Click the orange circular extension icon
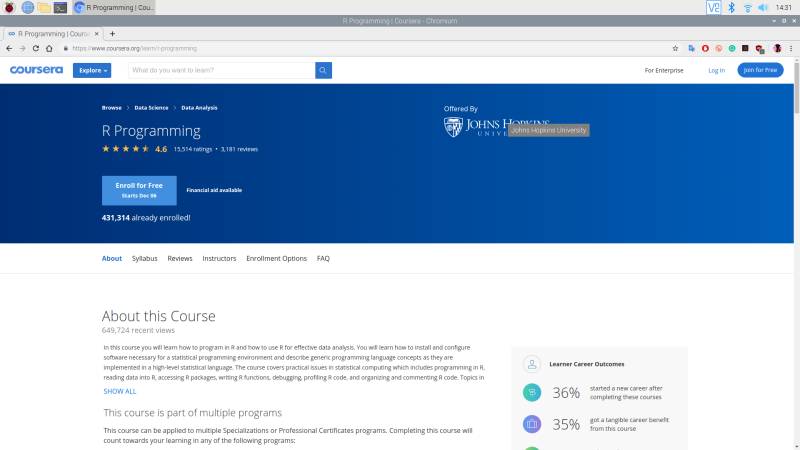 tap(718, 48)
